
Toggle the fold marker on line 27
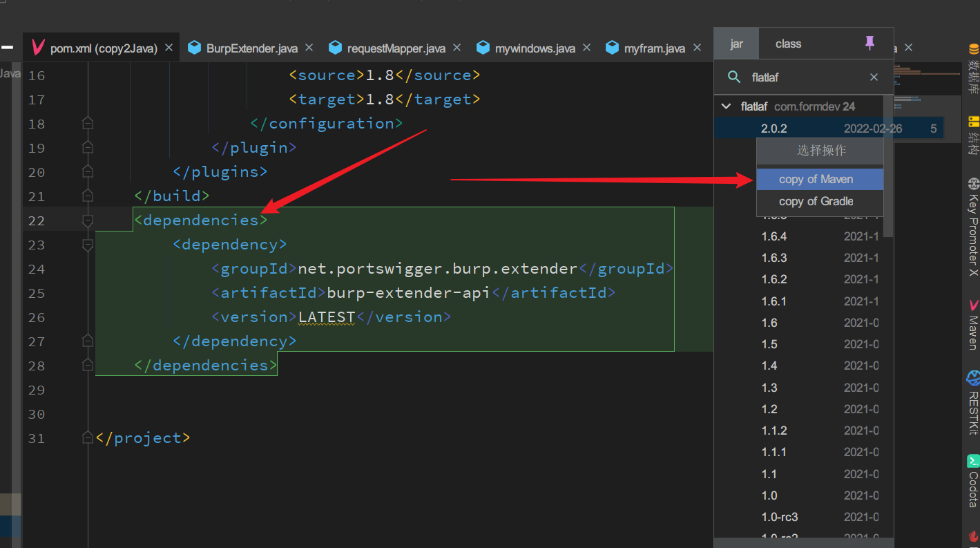pos(87,341)
